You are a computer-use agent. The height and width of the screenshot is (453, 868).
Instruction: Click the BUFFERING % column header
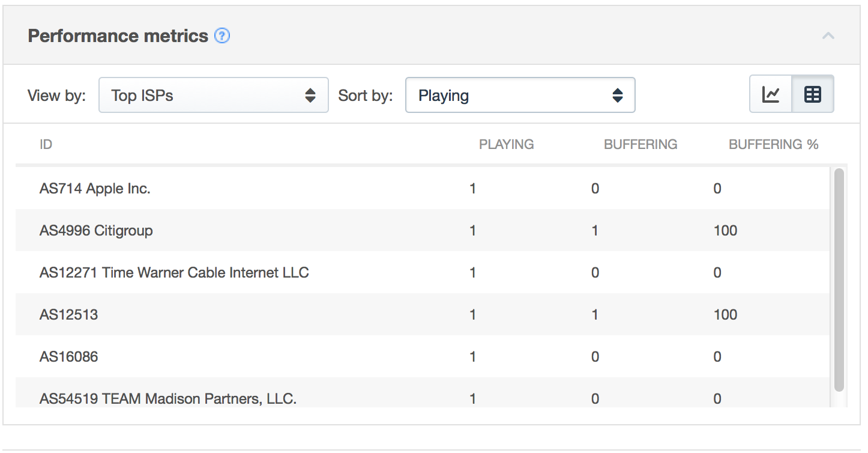(x=774, y=144)
